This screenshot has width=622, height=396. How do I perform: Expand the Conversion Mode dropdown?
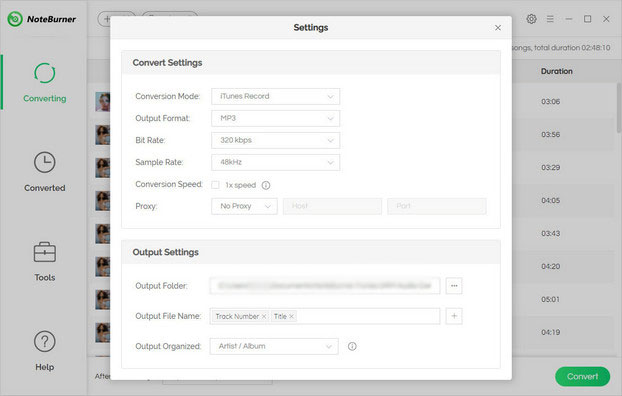pyautogui.click(x=275, y=96)
